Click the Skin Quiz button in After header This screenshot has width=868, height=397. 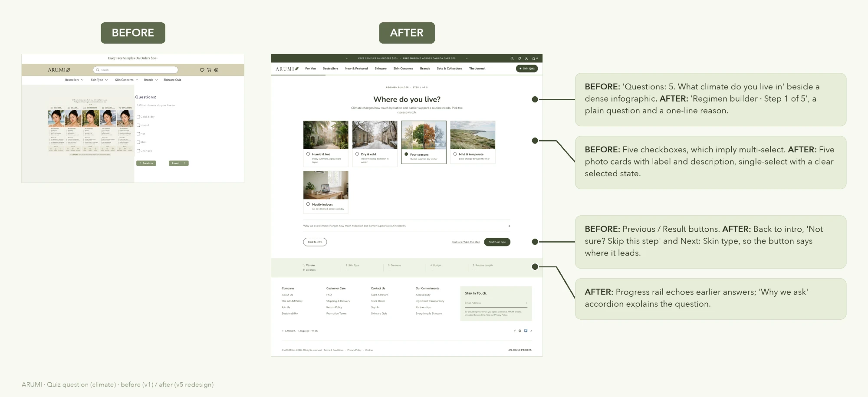click(x=527, y=69)
